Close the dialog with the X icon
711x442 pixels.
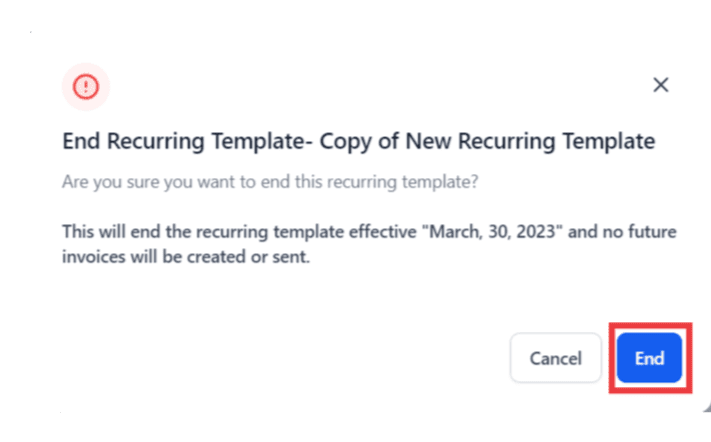click(660, 85)
